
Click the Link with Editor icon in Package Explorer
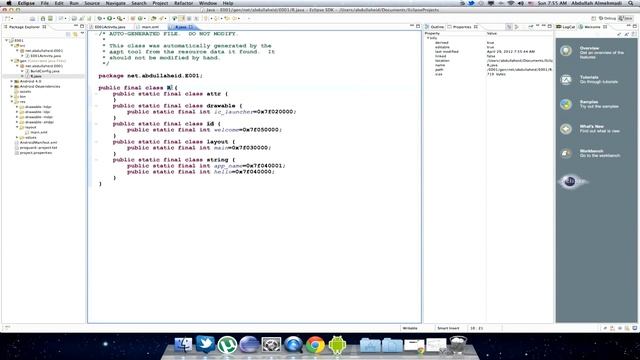[x=75, y=34]
